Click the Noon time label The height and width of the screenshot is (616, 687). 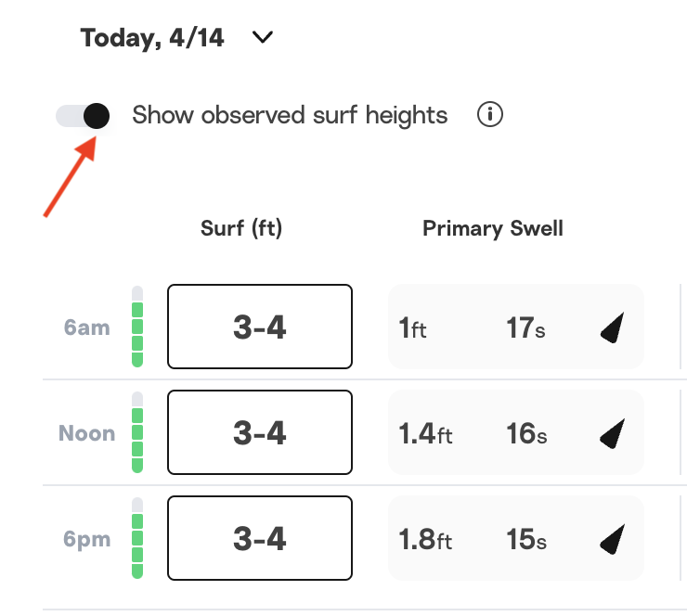click(87, 433)
